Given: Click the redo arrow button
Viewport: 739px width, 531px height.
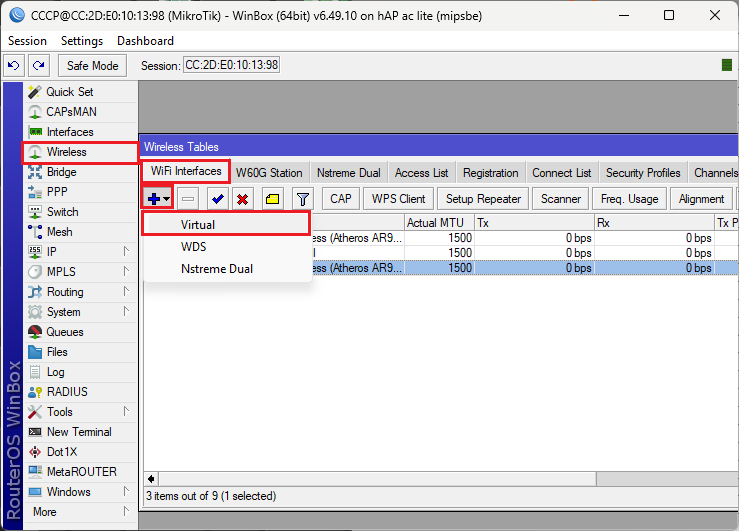Looking at the screenshot, I should (x=39, y=65).
